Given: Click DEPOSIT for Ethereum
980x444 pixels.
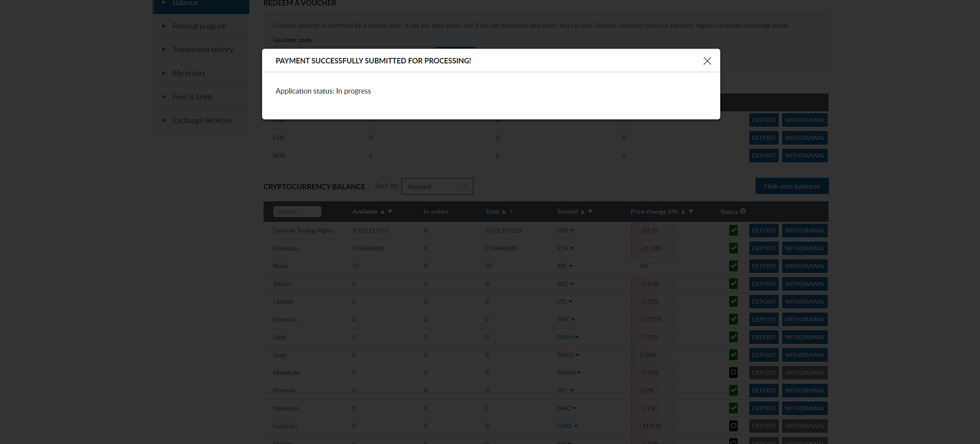Looking at the screenshot, I should pos(764,248).
